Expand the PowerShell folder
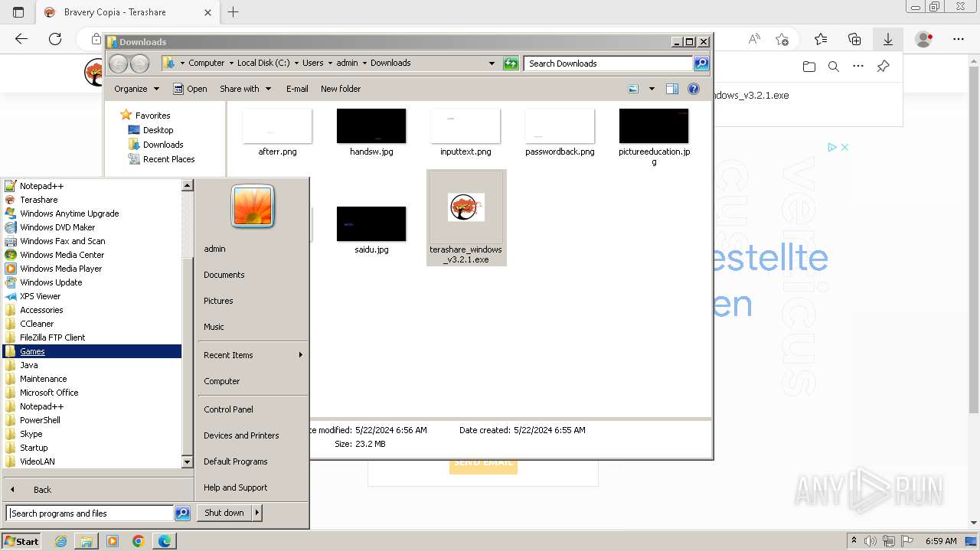The image size is (980, 551). (40, 420)
